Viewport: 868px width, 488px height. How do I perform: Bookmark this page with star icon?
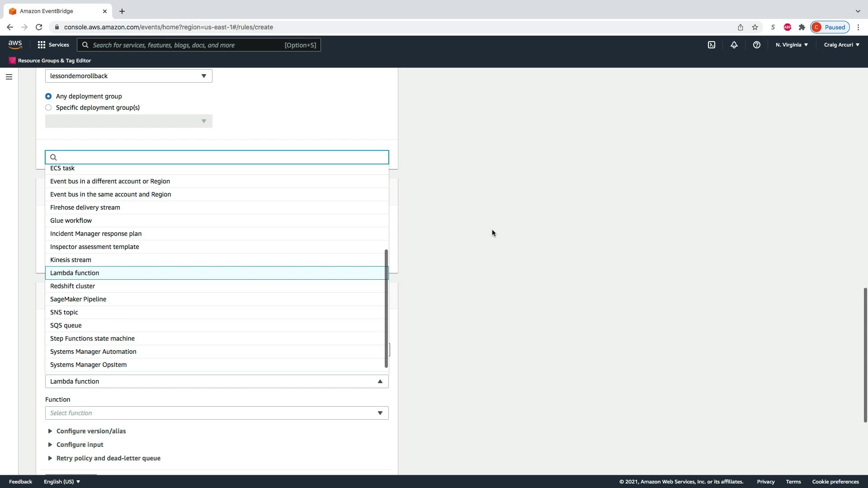[755, 27]
